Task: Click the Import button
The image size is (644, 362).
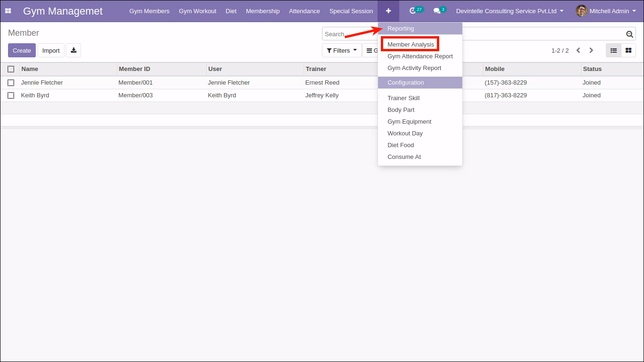Action: (x=51, y=50)
